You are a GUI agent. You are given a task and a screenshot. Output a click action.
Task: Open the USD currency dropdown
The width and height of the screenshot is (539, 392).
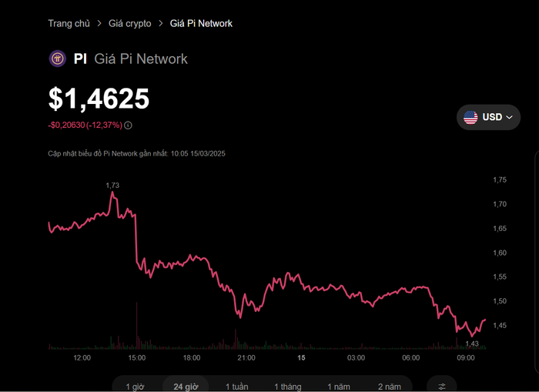coord(488,117)
